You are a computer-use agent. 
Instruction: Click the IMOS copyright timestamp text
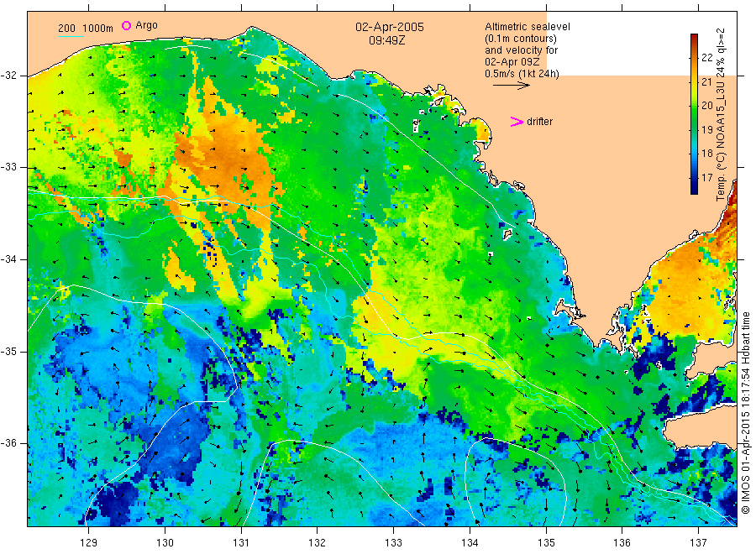pos(745,412)
